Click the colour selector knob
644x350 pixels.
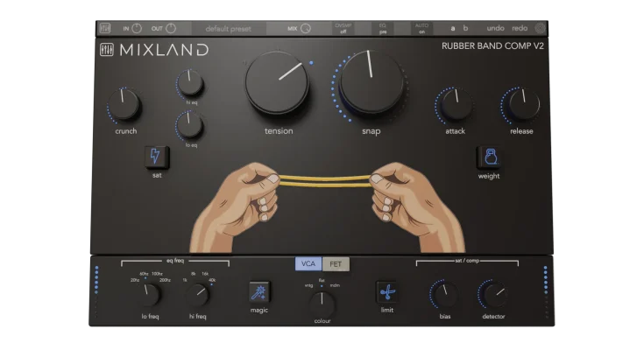(x=322, y=303)
